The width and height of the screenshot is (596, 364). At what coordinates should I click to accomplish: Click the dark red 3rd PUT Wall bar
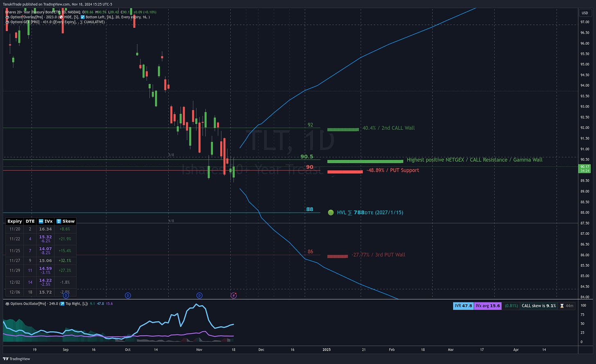pos(338,256)
